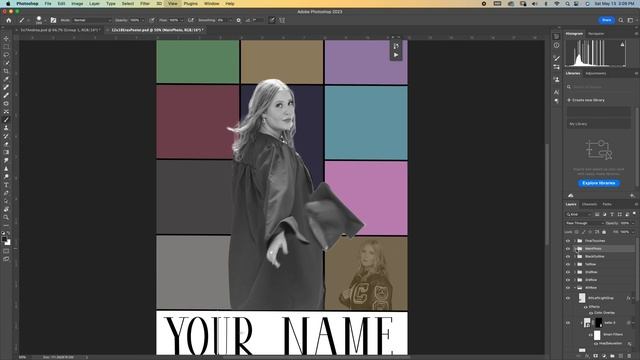Image resolution: width=640 pixels, height=360 pixels.
Task: Switch to the Navigator tab
Action: pyautogui.click(x=596, y=33)
